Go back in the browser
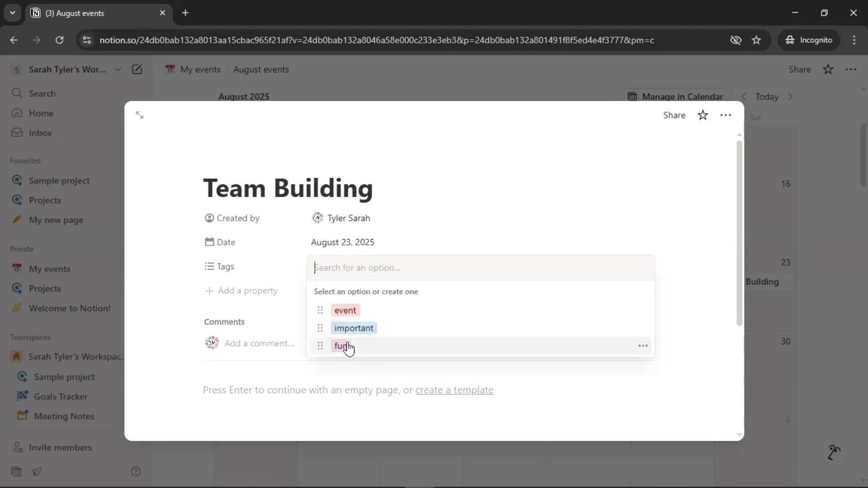The image size is (868, 488). pyautogui.click(x=14, y=40)
